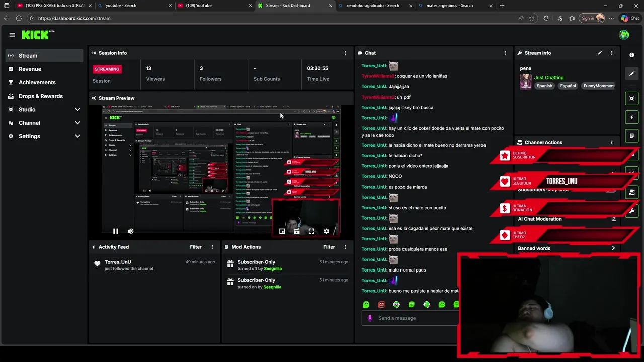Viewport: 644px width, 362px height.
Task: Click the Seegnilia name under Subscriber-Only turned off
Action: (x=273, y=269)
